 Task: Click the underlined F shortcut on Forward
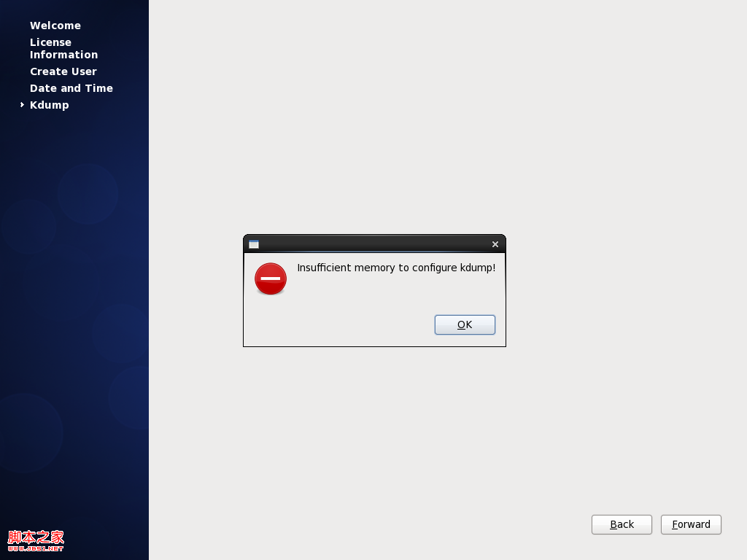pyautogui.click(x=675, y=524)
